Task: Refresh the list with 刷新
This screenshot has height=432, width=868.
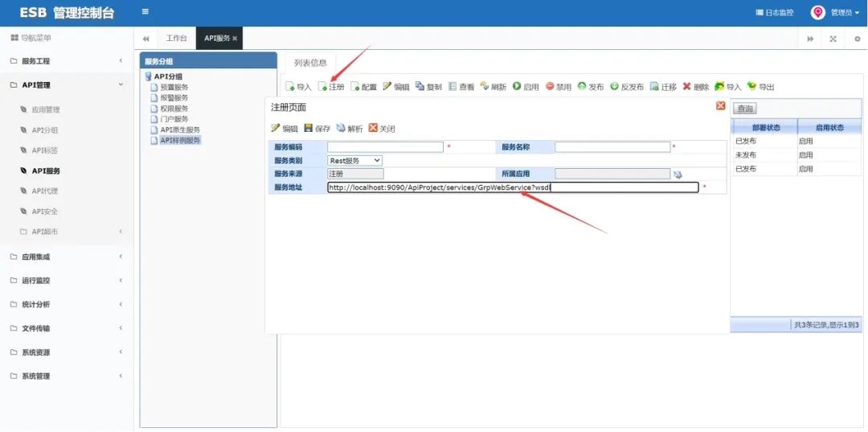Action: (493, 87)
